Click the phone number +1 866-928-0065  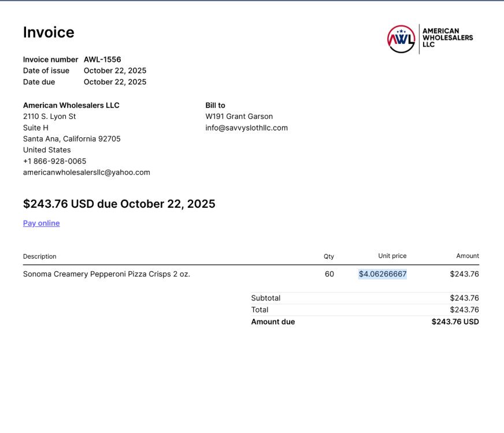pyautogui.click(x=54, y=161)
